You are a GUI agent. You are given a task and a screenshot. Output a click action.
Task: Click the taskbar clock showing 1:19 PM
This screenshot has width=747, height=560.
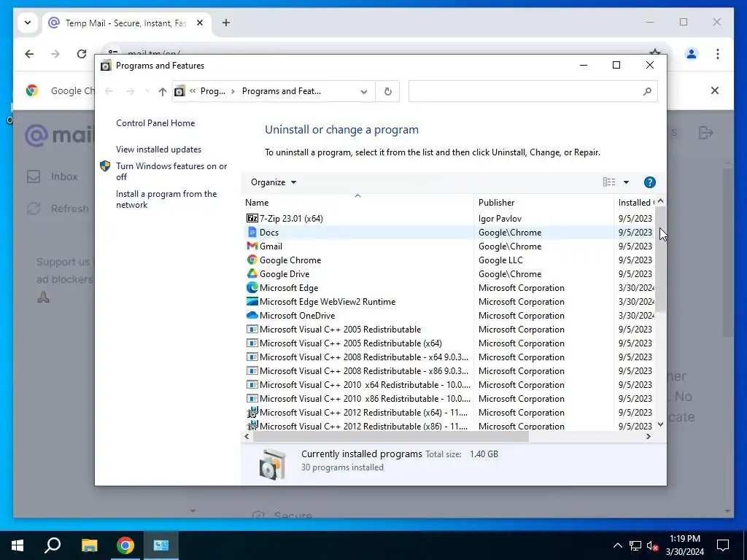(x=684, y=545)
